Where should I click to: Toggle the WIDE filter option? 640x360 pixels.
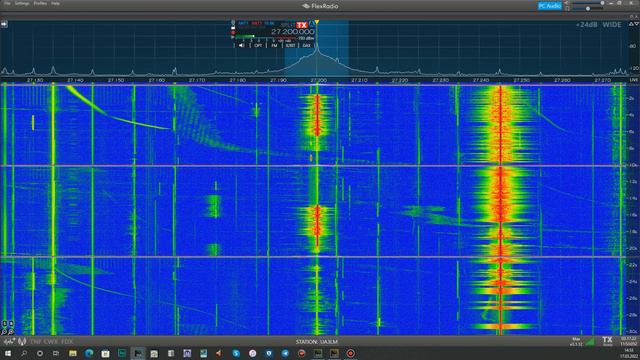point(612,25)
